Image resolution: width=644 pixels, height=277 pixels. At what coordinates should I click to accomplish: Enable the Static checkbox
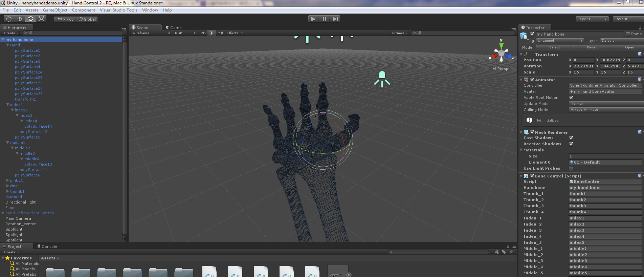[628, 34]
